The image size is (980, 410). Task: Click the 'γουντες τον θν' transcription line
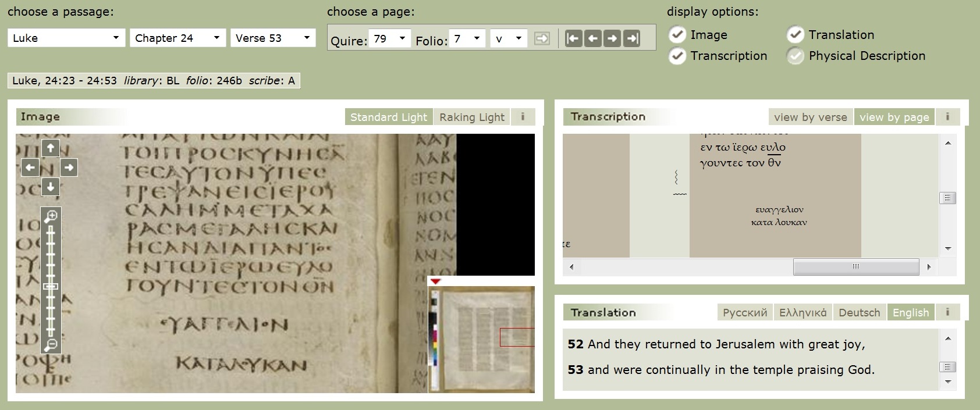tap(741, 163)
